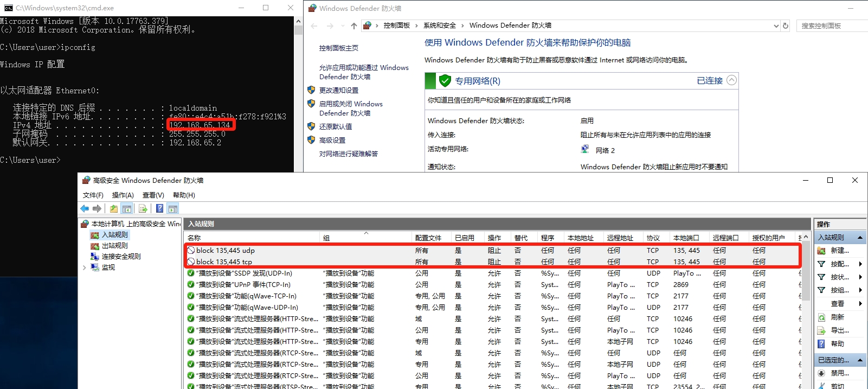Screen dimensions: 868x389
Task: Sort by 协议 column header
Action: pyautogui.click(x=657, y=238)
